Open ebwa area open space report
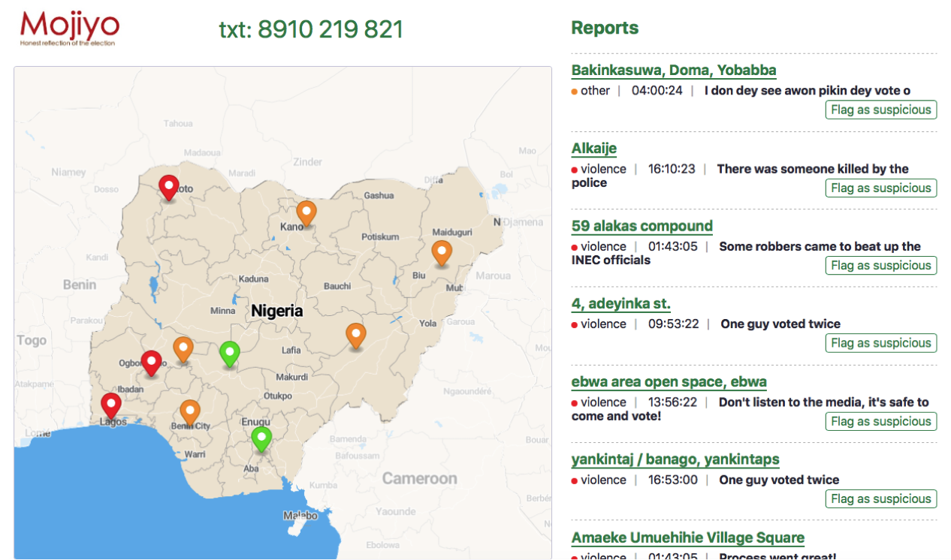The height and width of the screenshot is (560, 951). (x=669, y=382)
